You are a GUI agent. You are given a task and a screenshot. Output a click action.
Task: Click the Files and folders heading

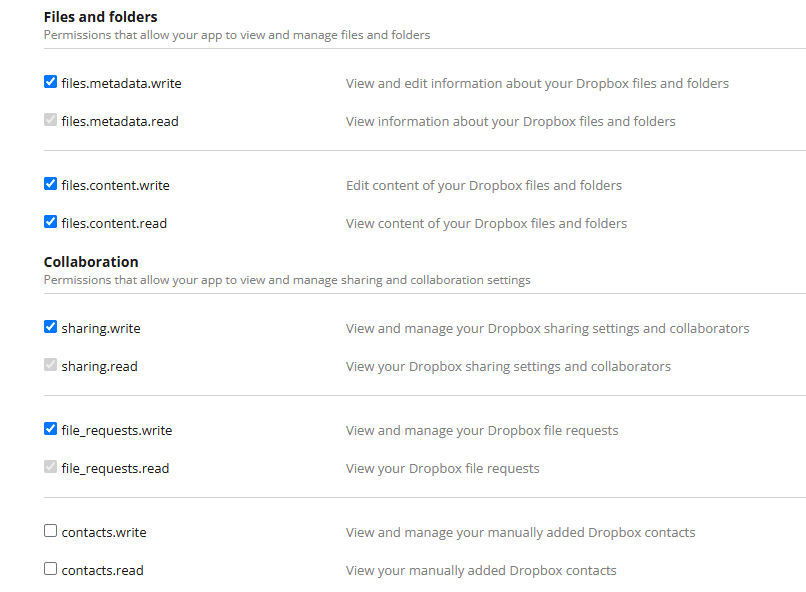(100, 17)
